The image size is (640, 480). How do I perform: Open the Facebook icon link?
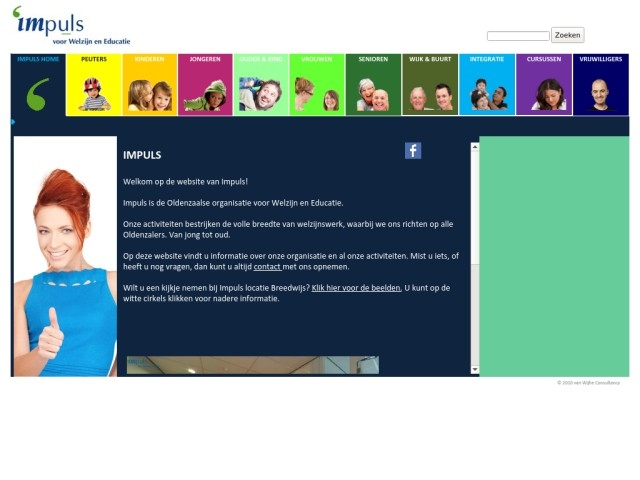click(412, 150)
